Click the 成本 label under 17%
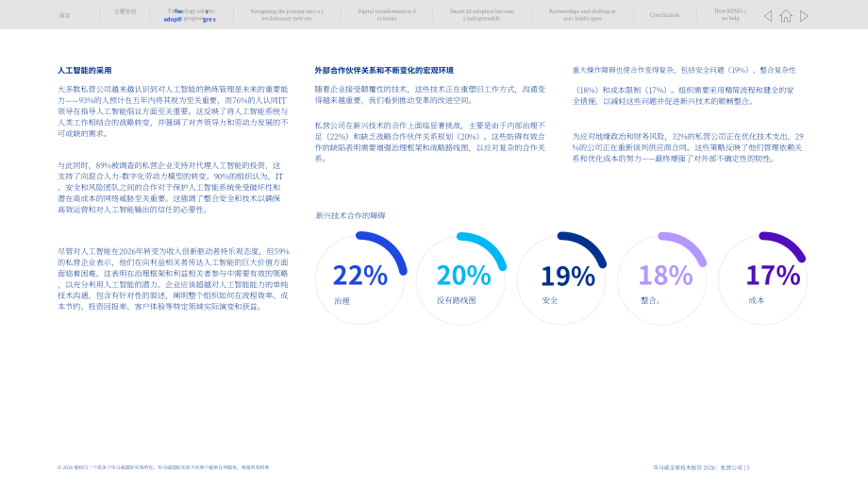The height and width of the screenshot is (489, 868). pos(756,300)
